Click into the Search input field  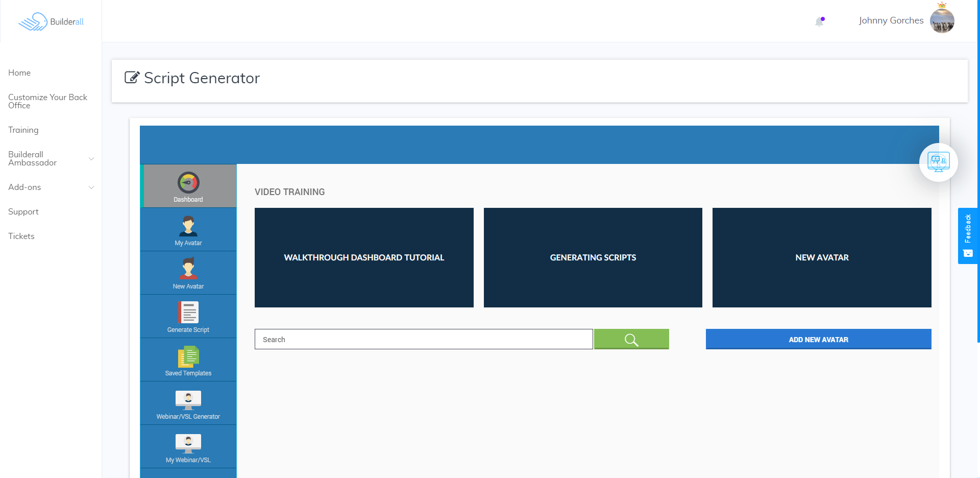coord(424,340)
